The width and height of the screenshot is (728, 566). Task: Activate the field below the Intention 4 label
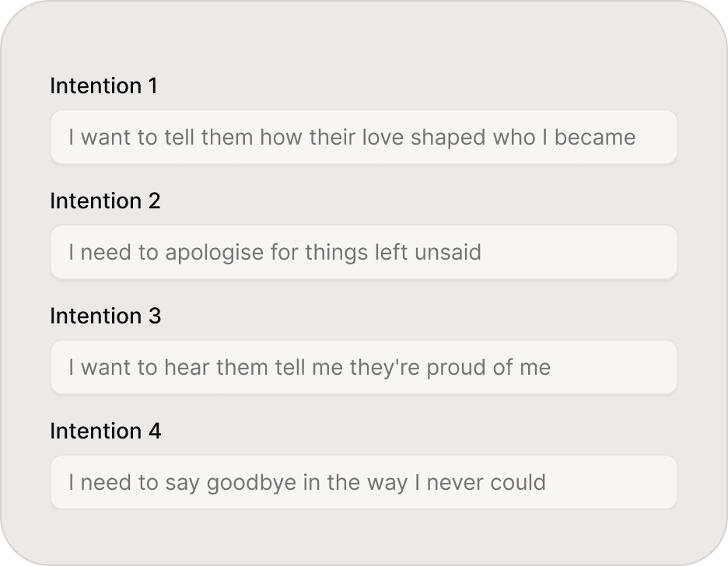[x=363, y=483]
